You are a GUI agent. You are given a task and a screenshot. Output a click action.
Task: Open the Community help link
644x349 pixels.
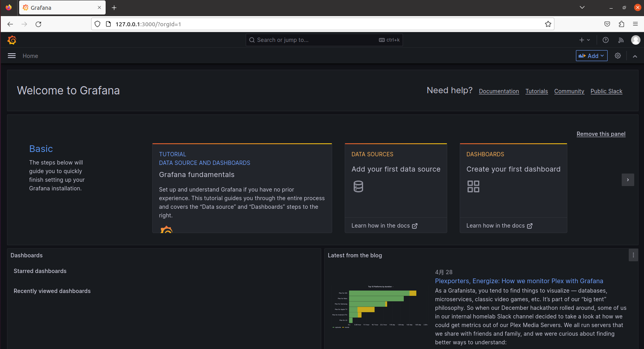tap(569, 91)
